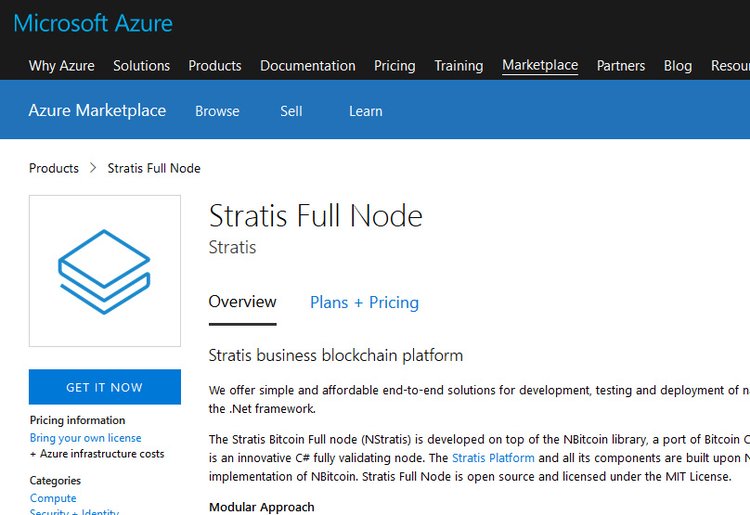Open the Solutions menu item

tap(141, 66)
